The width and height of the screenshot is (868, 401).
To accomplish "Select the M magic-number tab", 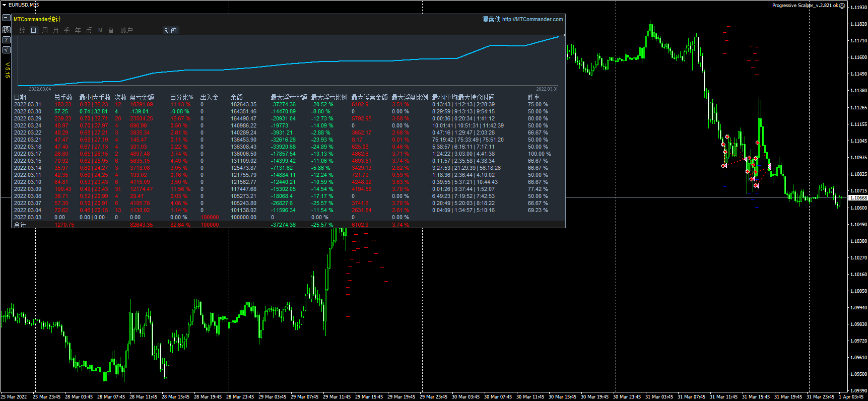I will pyautogui.click(x=100, y=31).
